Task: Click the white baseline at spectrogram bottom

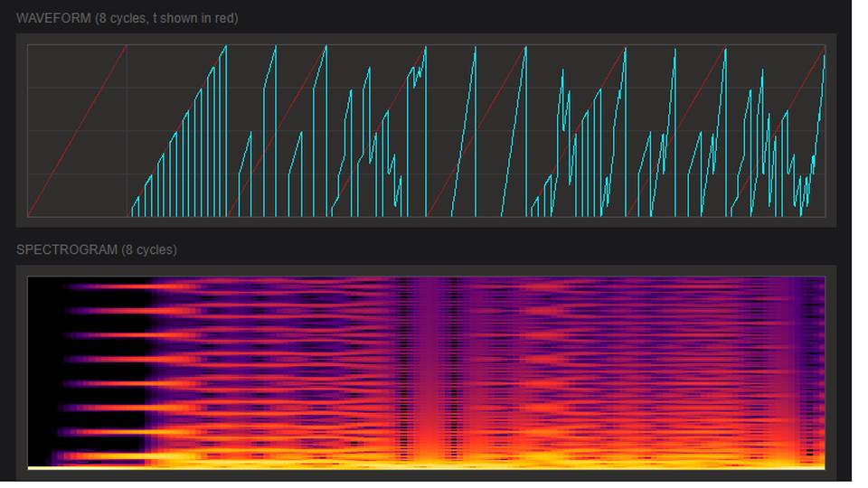Action: pos(425,467)
